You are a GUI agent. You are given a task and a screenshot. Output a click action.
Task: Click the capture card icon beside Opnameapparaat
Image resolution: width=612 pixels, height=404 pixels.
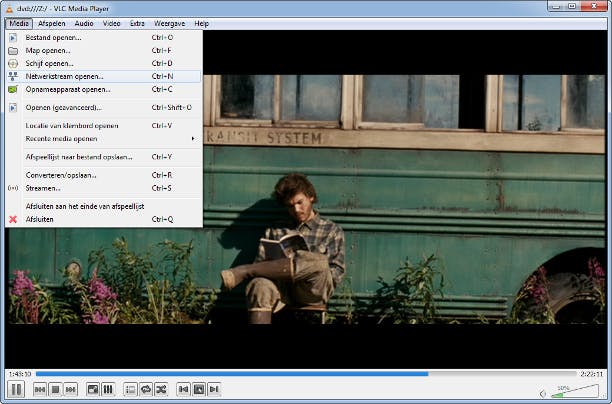tap(13, 89)
